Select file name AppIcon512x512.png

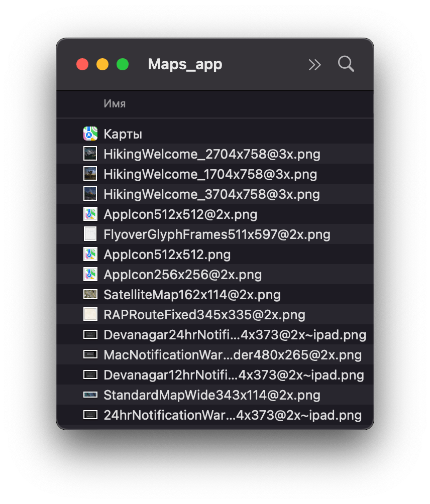click(167, 255)
